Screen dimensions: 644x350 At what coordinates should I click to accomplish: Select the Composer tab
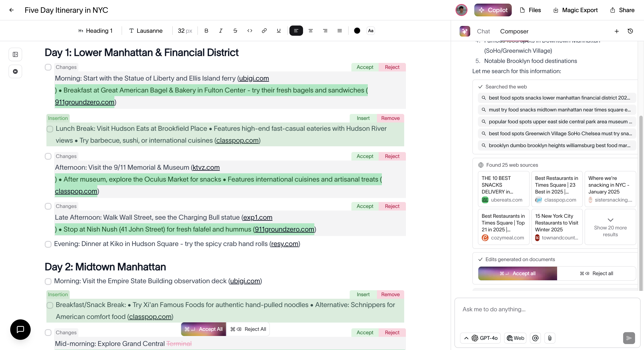[x=514, y=31]
